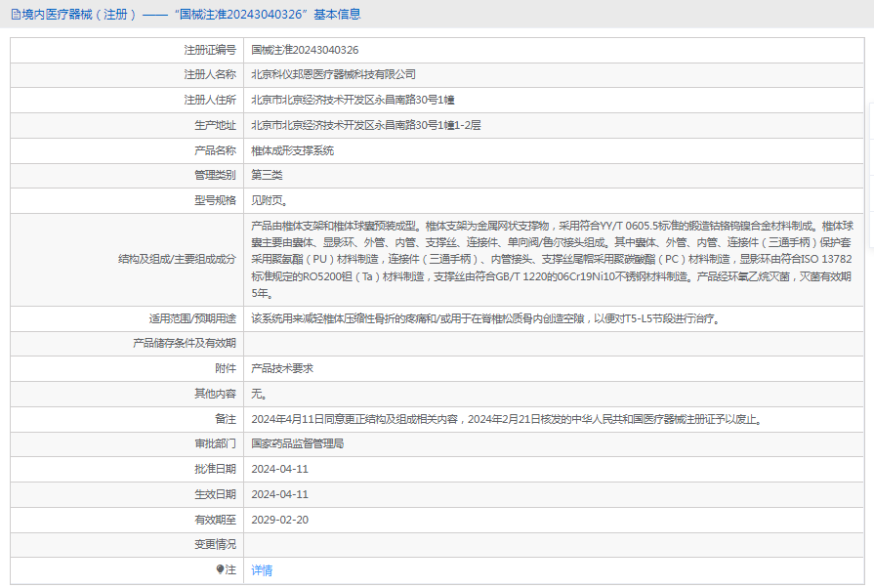The height and width of the screenshot is (588, 874).
Task: Click the 型号规格 label
Action: (215, 200)
